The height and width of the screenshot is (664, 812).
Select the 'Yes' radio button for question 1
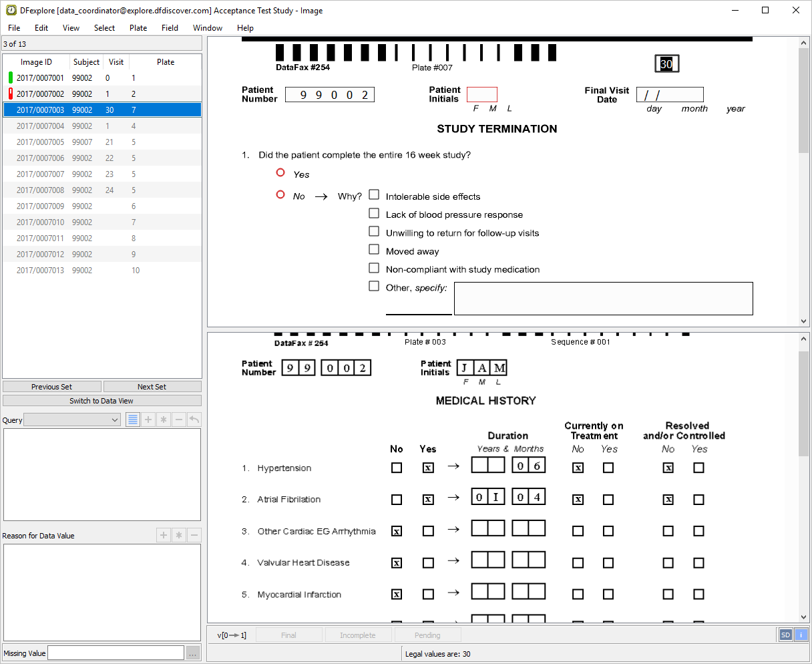(x=280, y=173)
